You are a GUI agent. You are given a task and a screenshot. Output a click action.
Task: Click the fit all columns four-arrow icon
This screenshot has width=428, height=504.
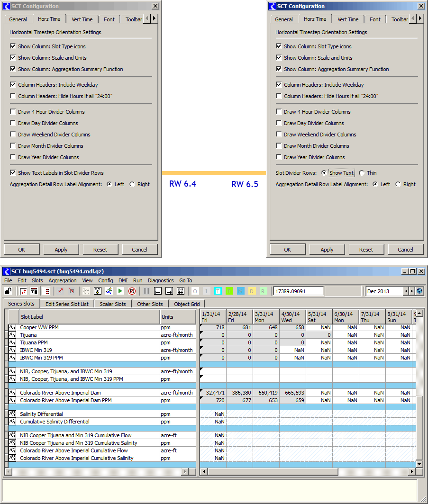181,291
